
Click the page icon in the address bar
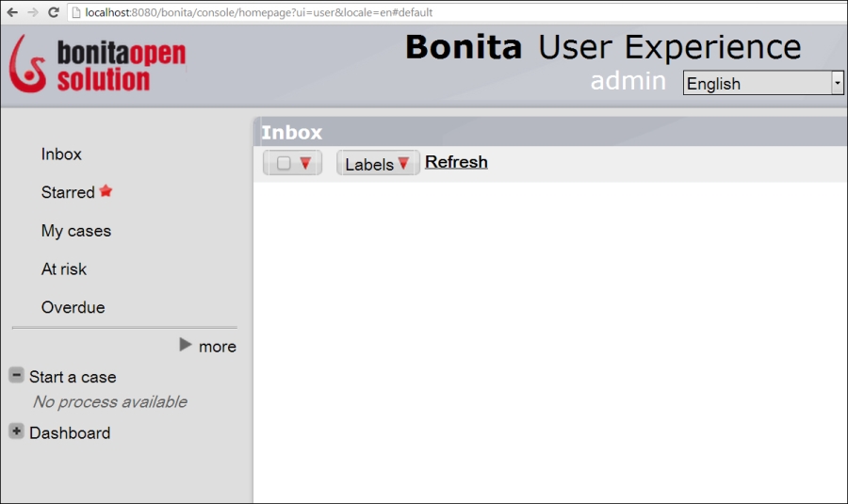click(76, 12)
